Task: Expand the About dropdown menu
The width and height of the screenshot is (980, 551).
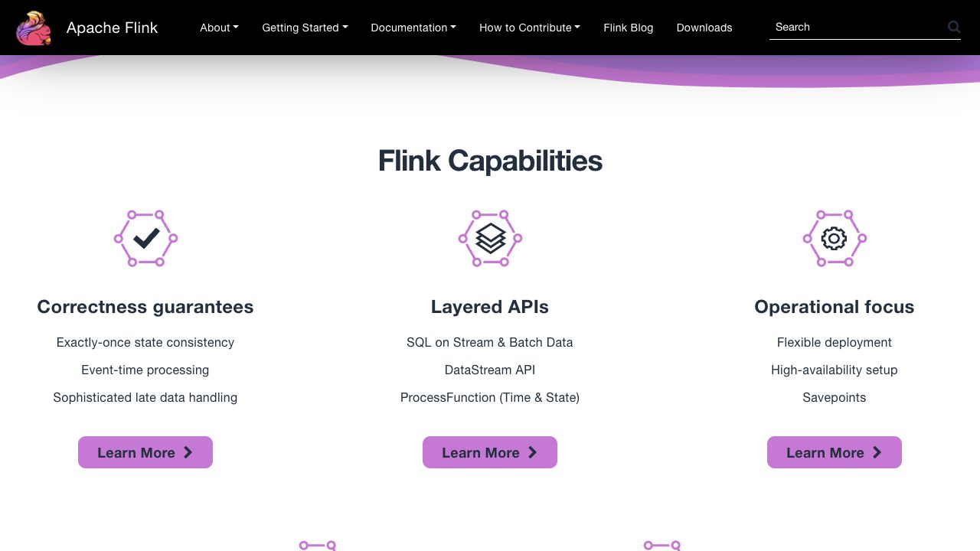Action: click(x=219, y=28)
